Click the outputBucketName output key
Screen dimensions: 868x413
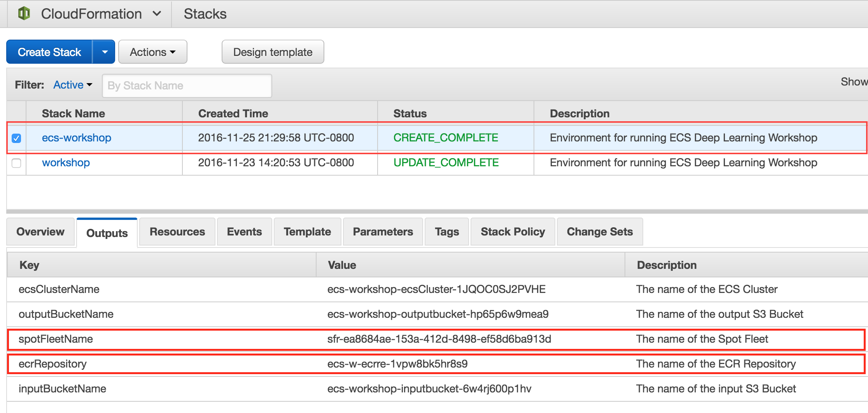pos(66,314)
